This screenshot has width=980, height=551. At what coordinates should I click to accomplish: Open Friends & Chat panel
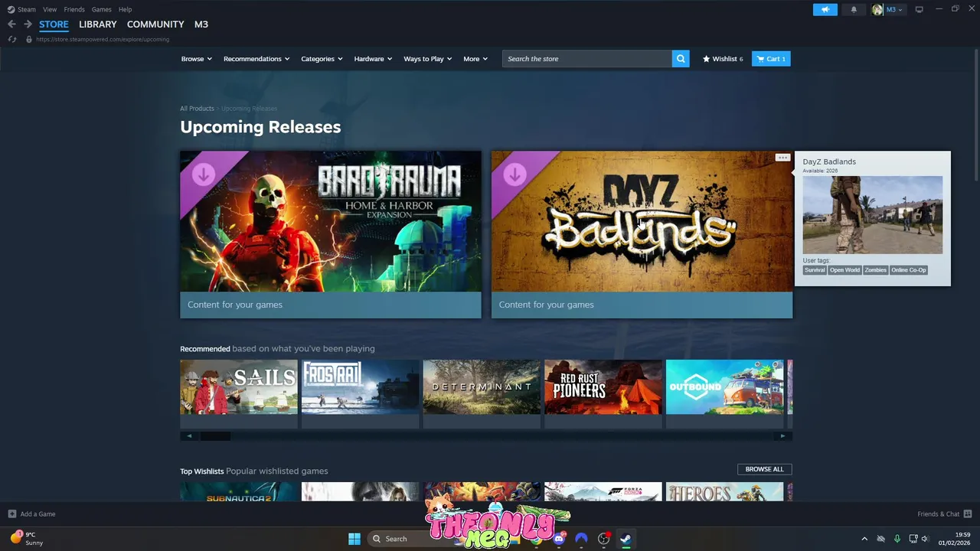coord(945,514)
